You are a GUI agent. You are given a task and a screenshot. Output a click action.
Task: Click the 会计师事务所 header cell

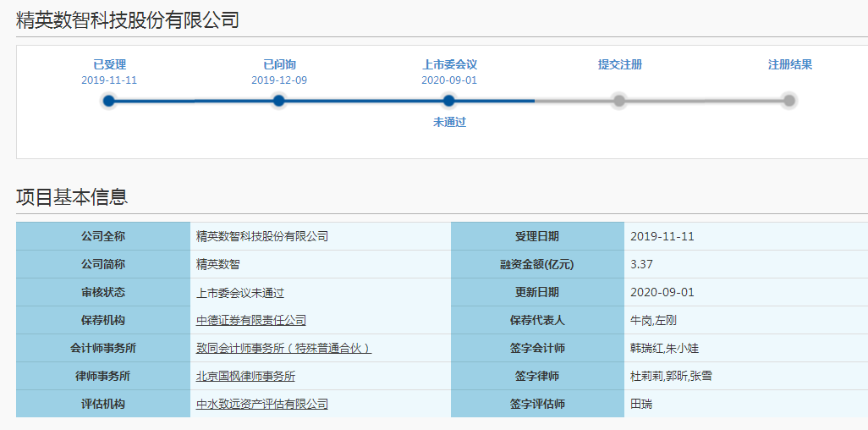tap(103, 348)
